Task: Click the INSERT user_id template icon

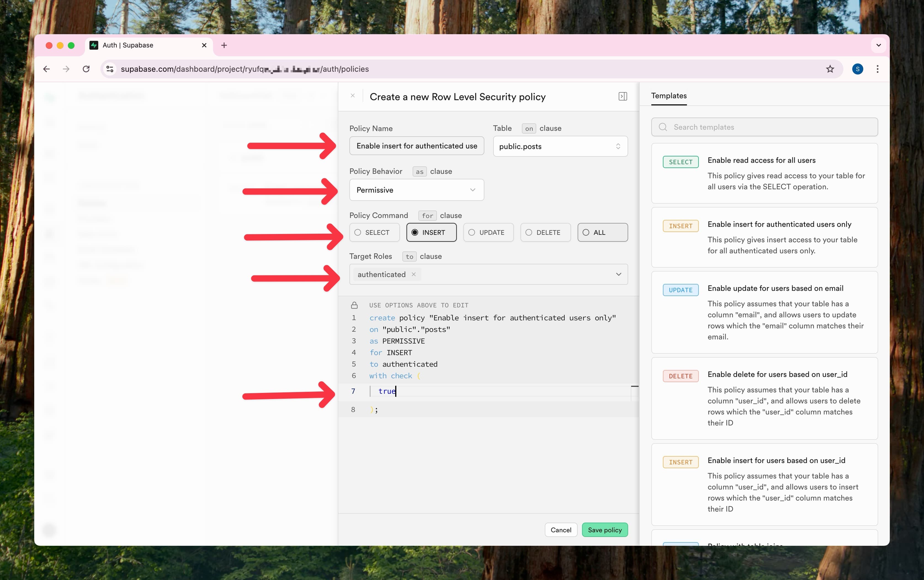Action: [681, 462]
